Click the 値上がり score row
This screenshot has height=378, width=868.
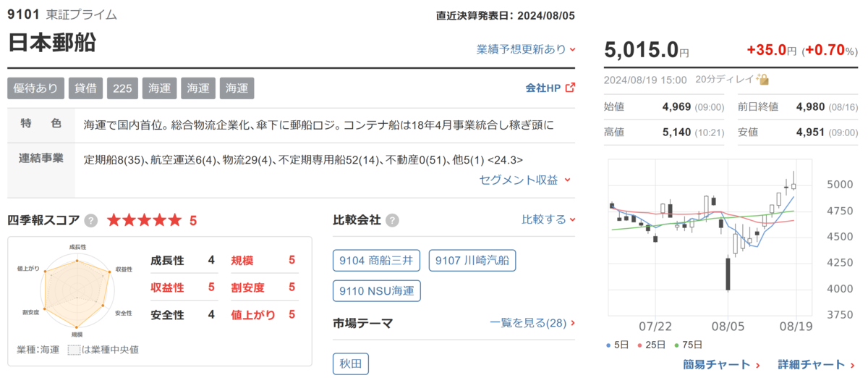coord(264,315)
